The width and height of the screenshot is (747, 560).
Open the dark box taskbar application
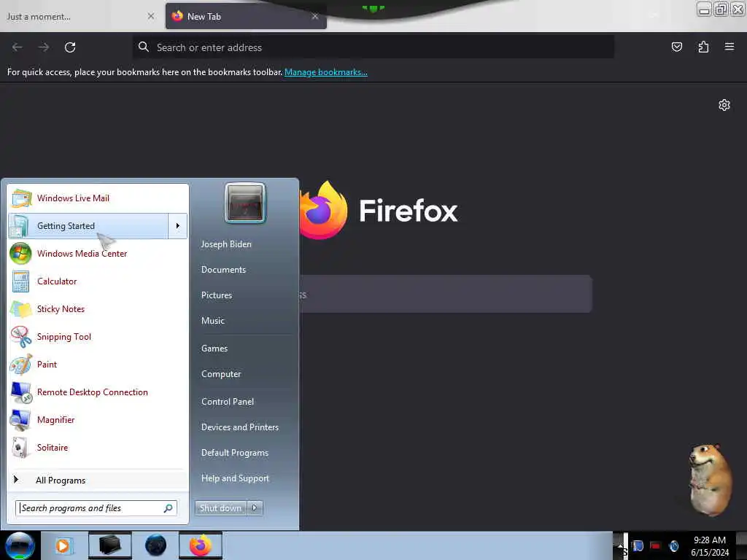[109, 545]
